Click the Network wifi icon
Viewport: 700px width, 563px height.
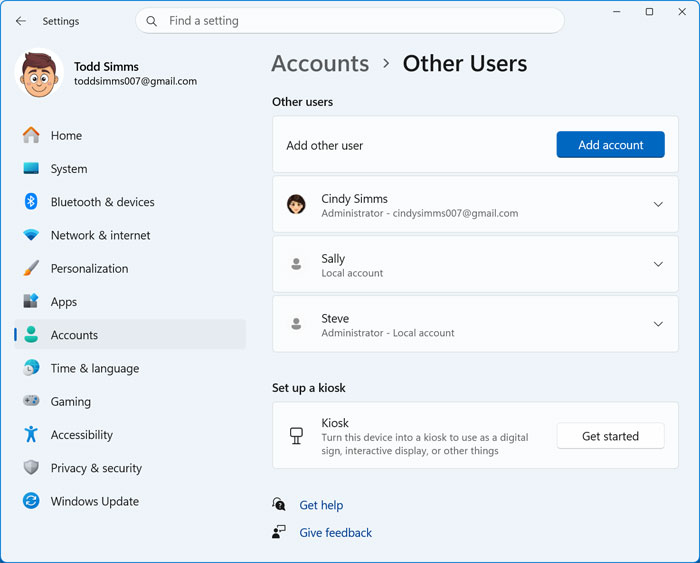pos(31,234)
